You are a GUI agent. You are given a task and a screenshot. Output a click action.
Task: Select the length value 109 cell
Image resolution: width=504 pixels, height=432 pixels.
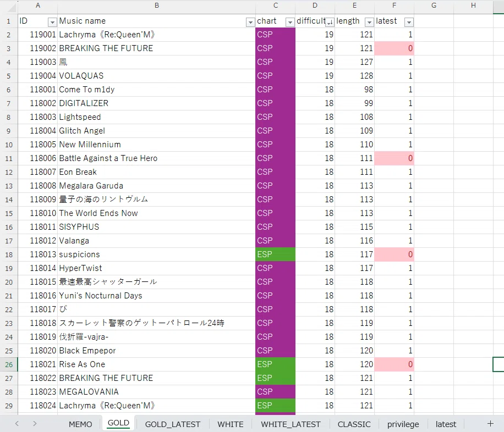pos(354,131)
